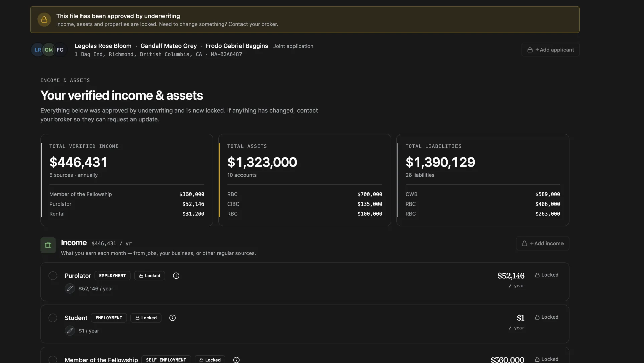Click the LR applicant avatar
Viewport: 644px width, 363px height.
(37, 50)
